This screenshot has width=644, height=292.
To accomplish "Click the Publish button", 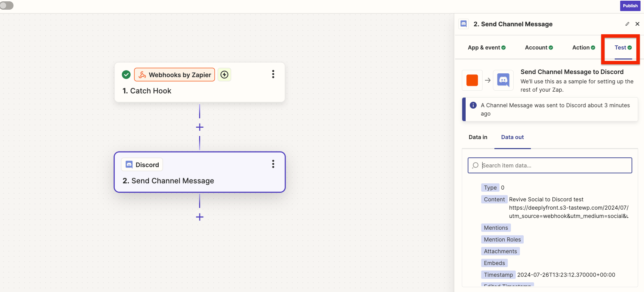I will [x=630, y=6].
